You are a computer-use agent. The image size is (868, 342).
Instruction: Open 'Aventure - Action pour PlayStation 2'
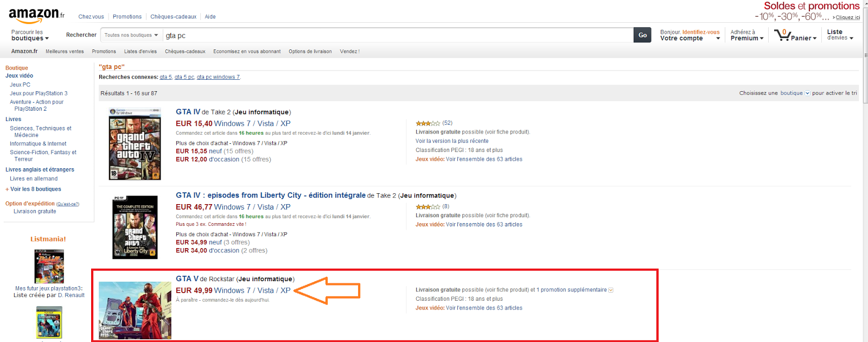click(x=36, y=105)
